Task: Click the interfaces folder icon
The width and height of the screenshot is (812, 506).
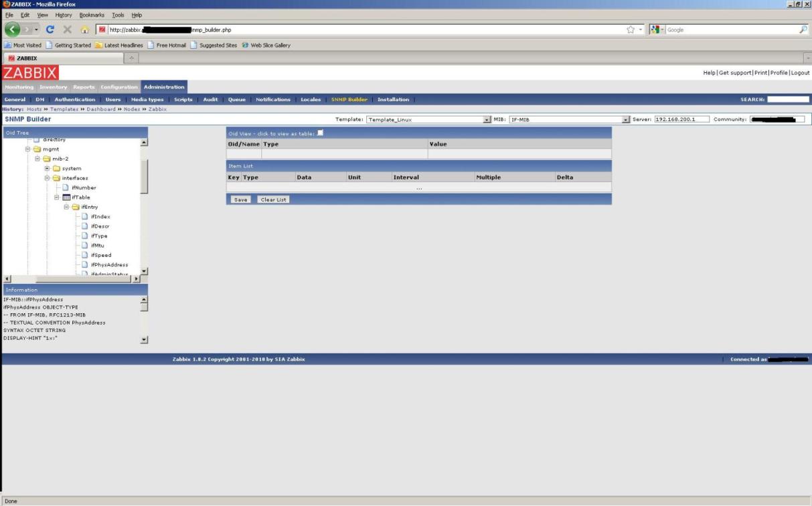Action: click(57, 178)
